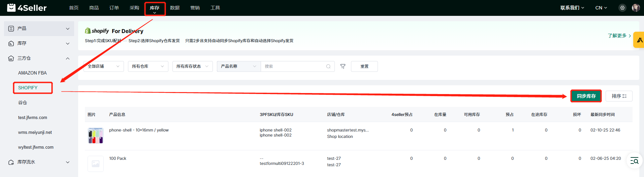
Task: Open the 所有库存状态 dropdown
Action: [x=193, y=66]
